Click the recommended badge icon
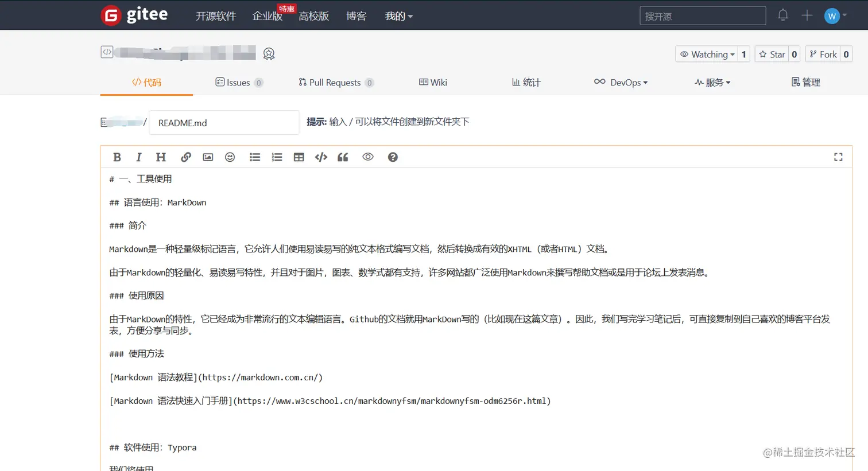868x471 pixels. point(269,54)
